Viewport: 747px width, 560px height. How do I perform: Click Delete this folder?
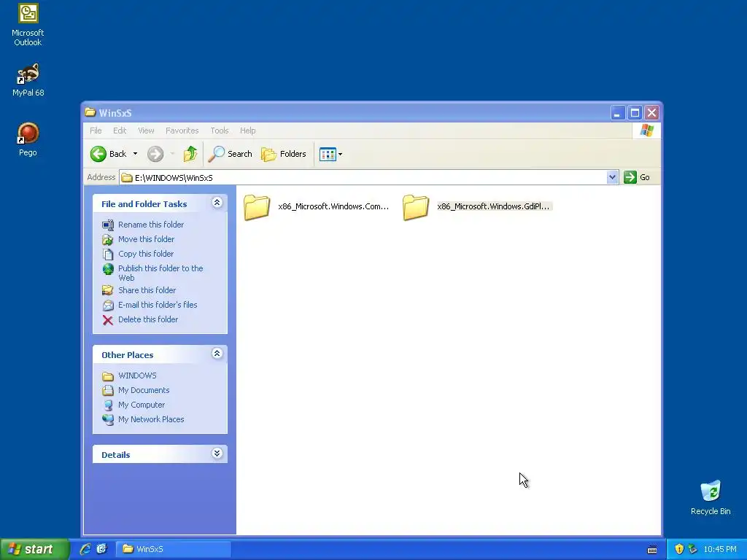coord(147,319)
